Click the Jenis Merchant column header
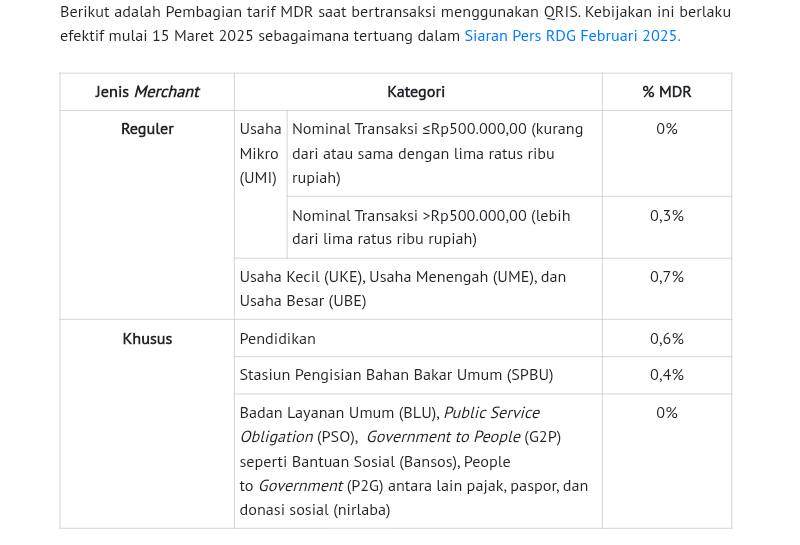 [x=147, y=92]
